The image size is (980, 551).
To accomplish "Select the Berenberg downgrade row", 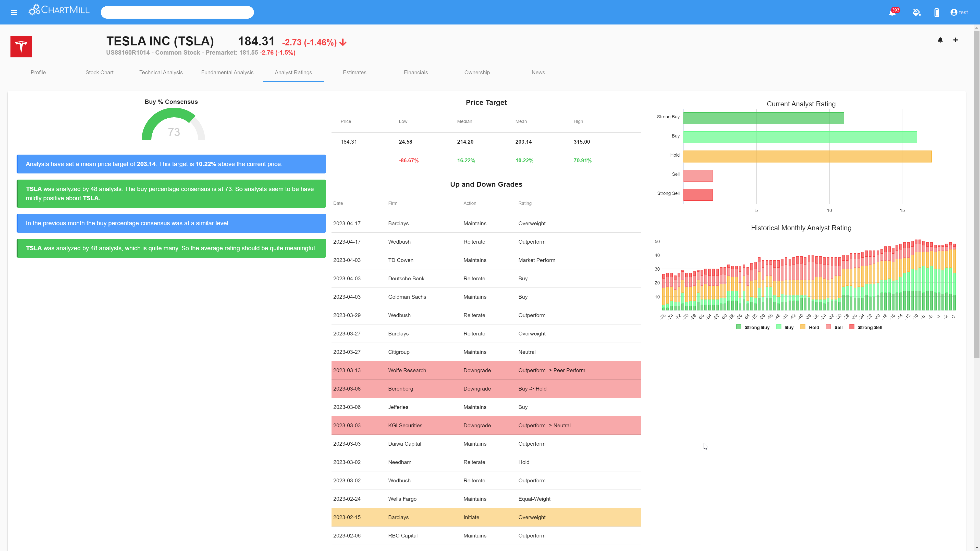I will [486, 389].
